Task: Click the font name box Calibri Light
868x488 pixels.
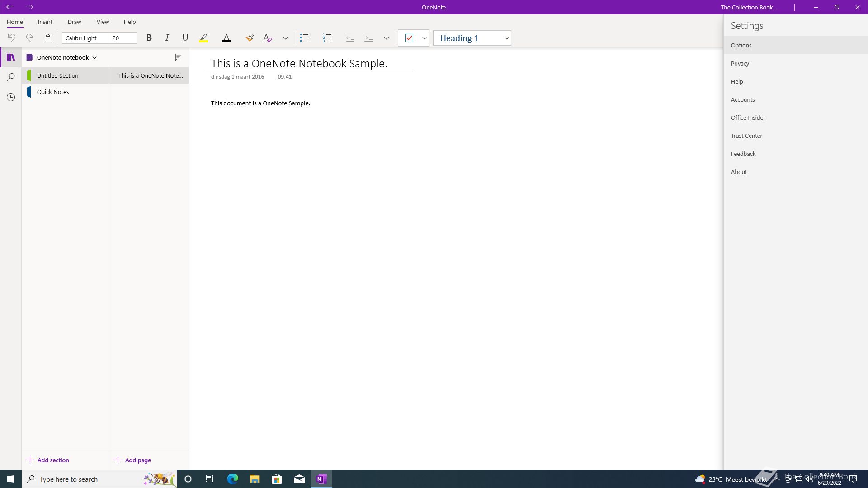Action: pyautogui.click(x=85, y=38)
